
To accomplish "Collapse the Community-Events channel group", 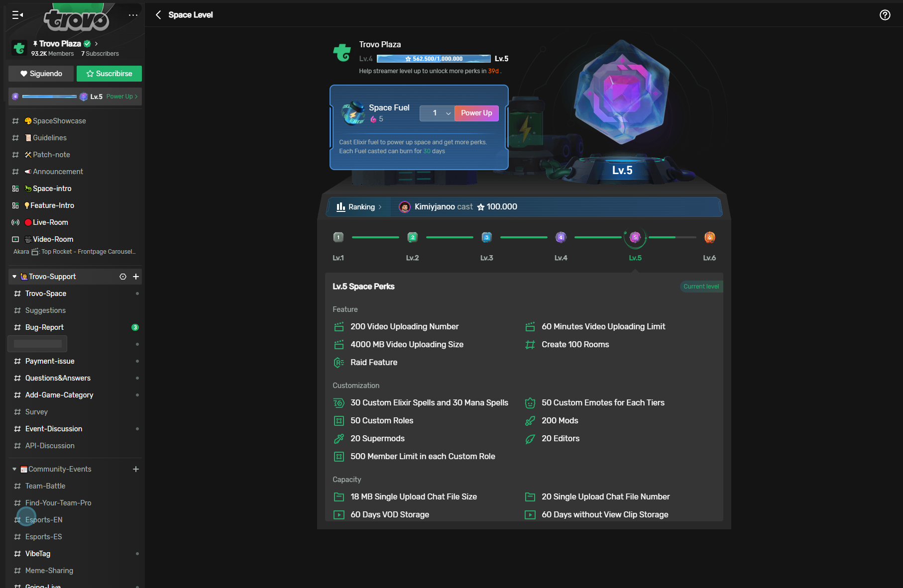I will [14, 469].
